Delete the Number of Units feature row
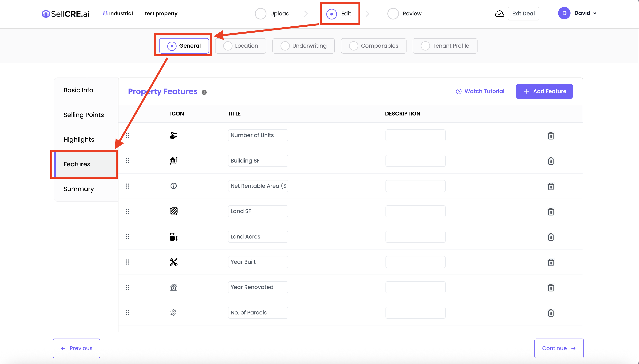The height and width of the screenshot is (364, 639). pos(550,136)
